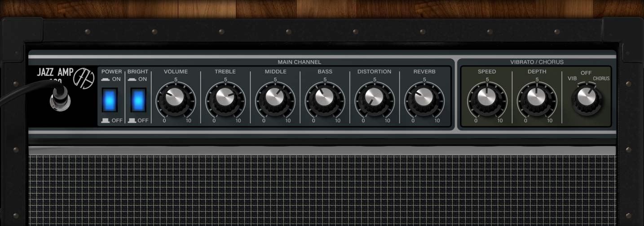Click the vibrato Speed knob

coord(487,97)
